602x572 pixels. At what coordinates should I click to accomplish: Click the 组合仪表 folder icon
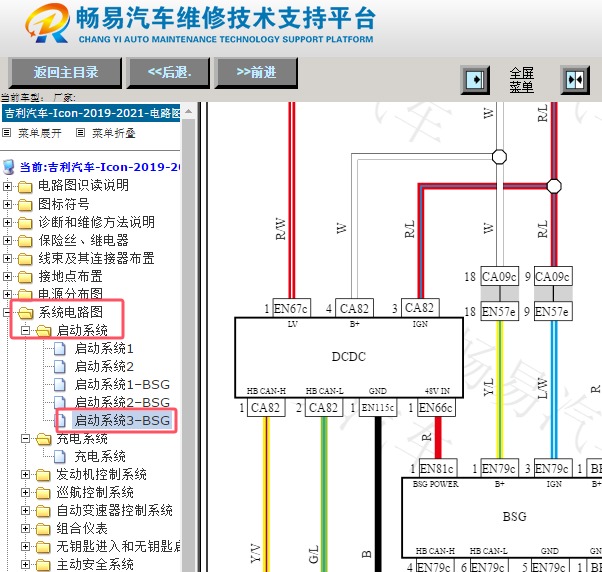coord(43,529)
